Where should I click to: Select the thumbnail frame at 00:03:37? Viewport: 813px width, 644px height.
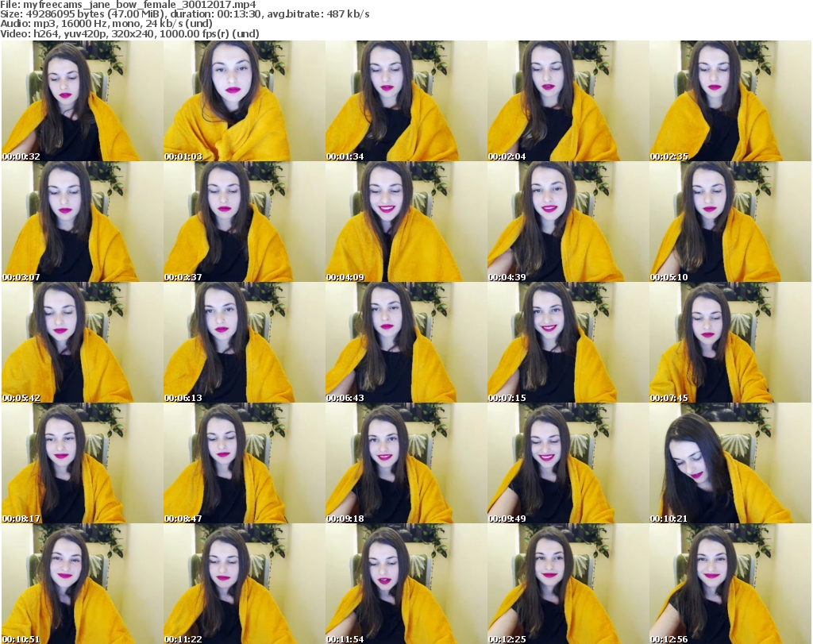tap(245, 222)
